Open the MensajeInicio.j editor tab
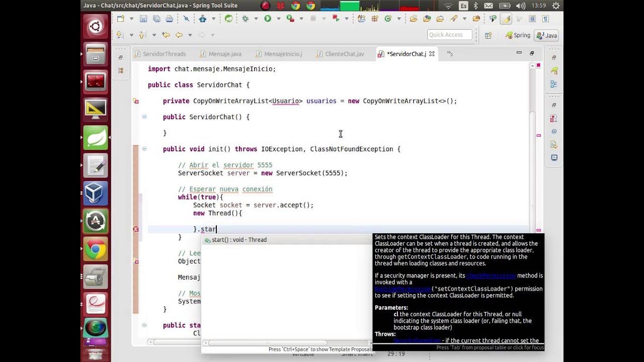The image size is (644, 362). click(x=279, y=54)
